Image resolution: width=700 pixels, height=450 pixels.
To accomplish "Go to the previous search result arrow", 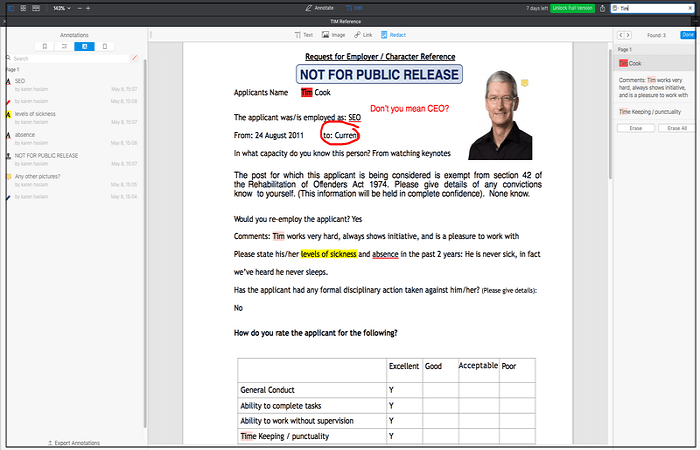I will pyautogui.click(x=621, y=35).
